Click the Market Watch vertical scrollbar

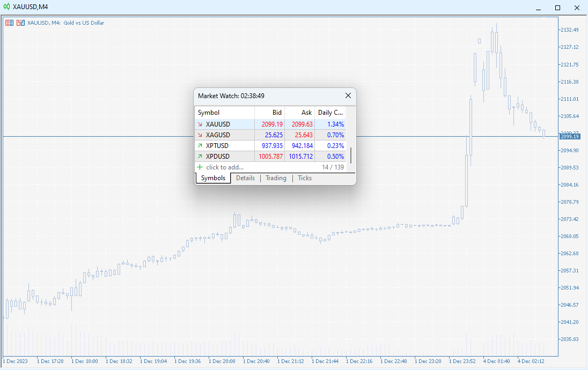351,155
